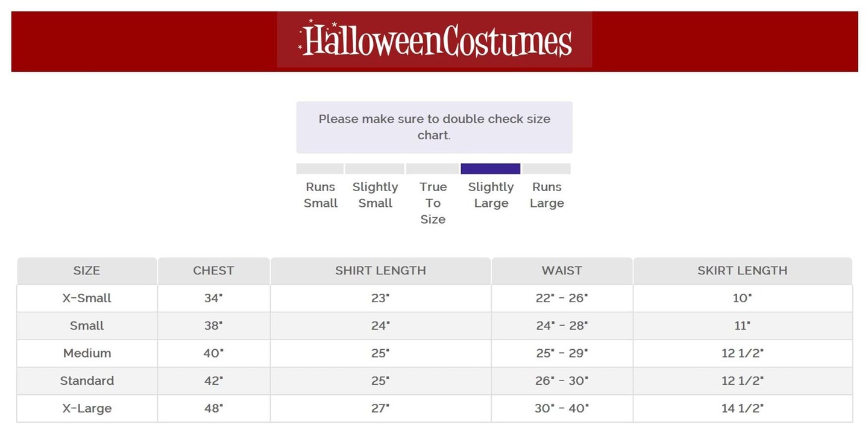868x439 pixels.
Task: Click the X-Large chest value 48"
Action: coord(213,408)
